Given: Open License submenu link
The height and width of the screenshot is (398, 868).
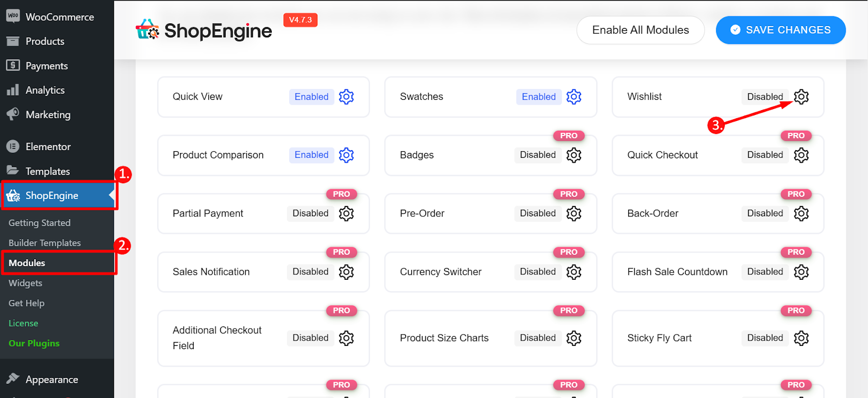Looking at the screenshot, I should 23,323.
